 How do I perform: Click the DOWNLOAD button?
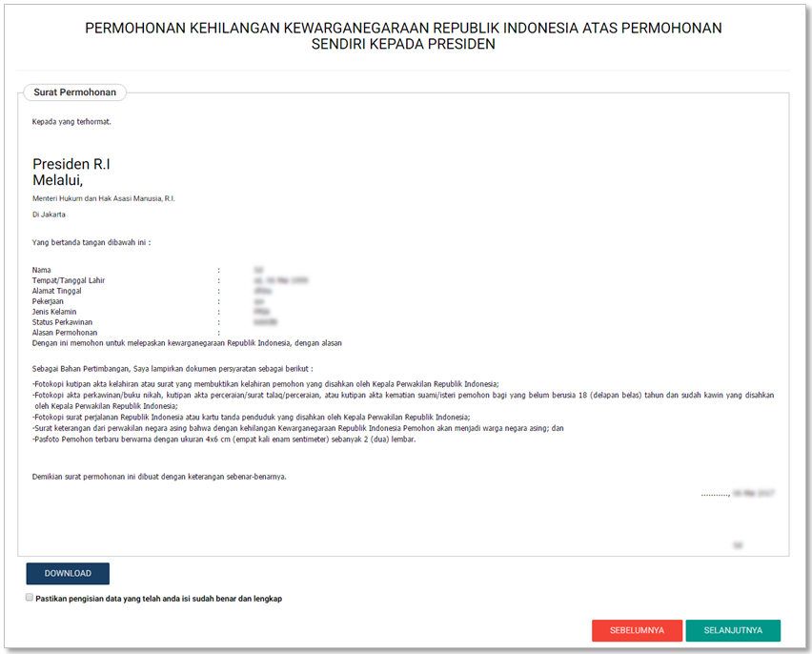(x=68, y=573)
